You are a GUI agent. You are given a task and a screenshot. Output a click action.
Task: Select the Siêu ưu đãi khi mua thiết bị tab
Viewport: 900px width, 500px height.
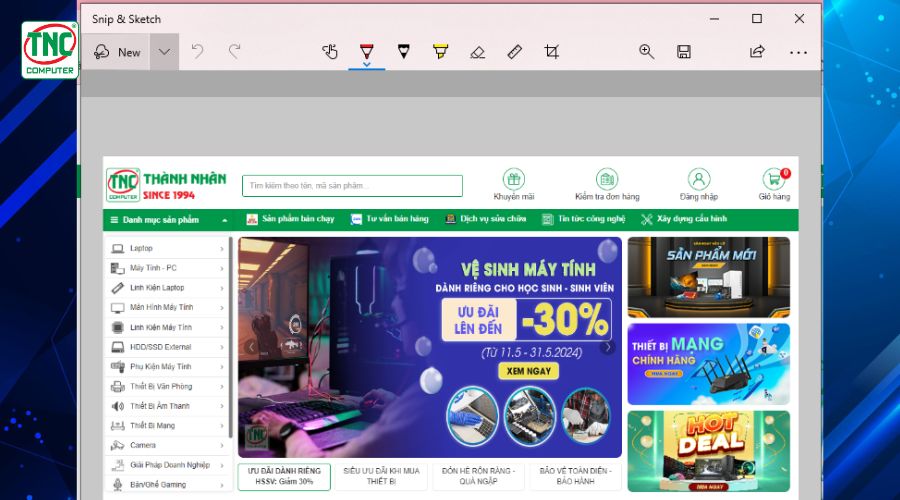tap(381, 476)
